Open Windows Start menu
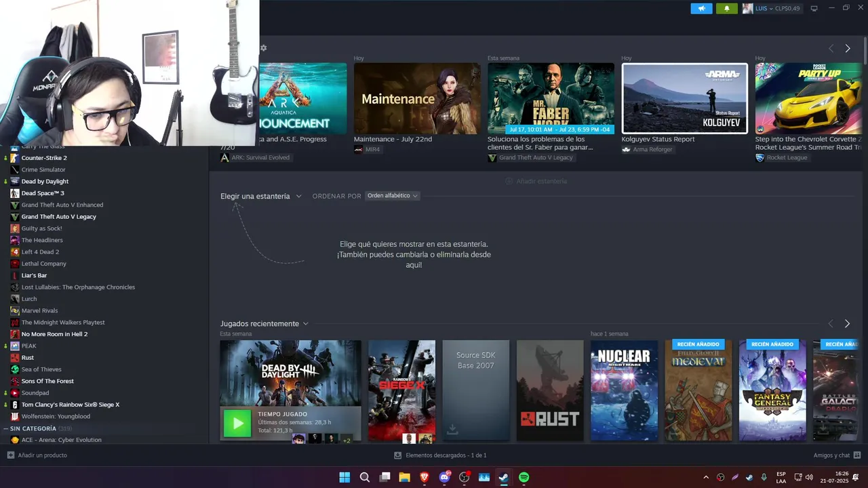 click(x=344, y=477)
